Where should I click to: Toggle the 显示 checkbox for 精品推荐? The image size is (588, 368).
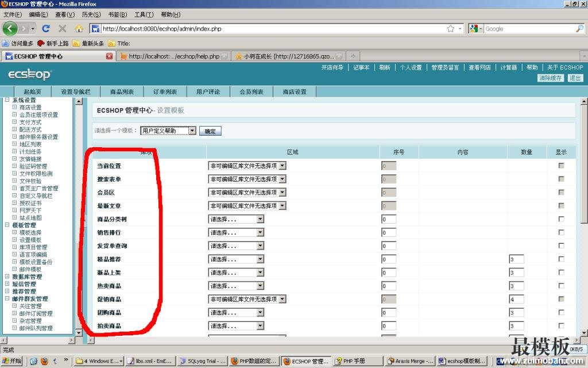pyautogui.click(x=561, y=259)
